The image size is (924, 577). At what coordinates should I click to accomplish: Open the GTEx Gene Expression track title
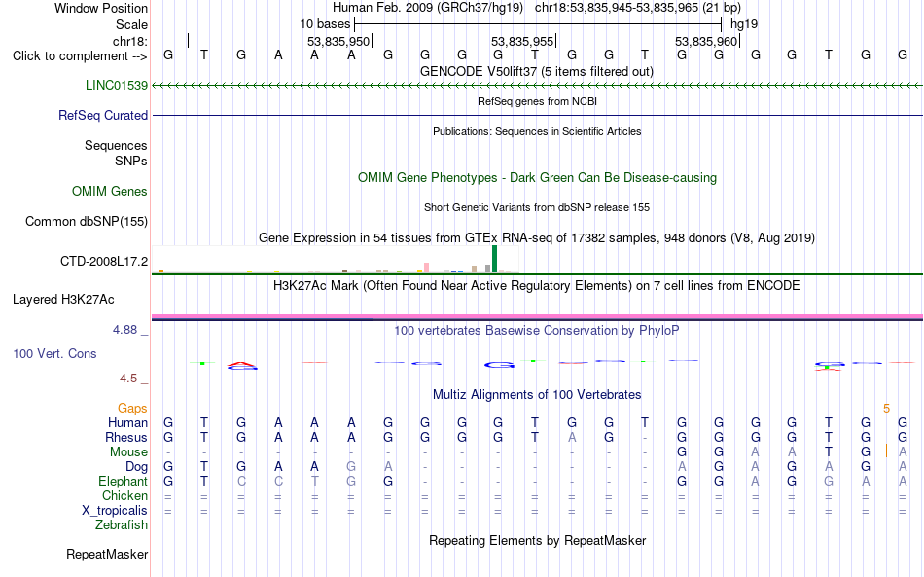tap(537, 238)
